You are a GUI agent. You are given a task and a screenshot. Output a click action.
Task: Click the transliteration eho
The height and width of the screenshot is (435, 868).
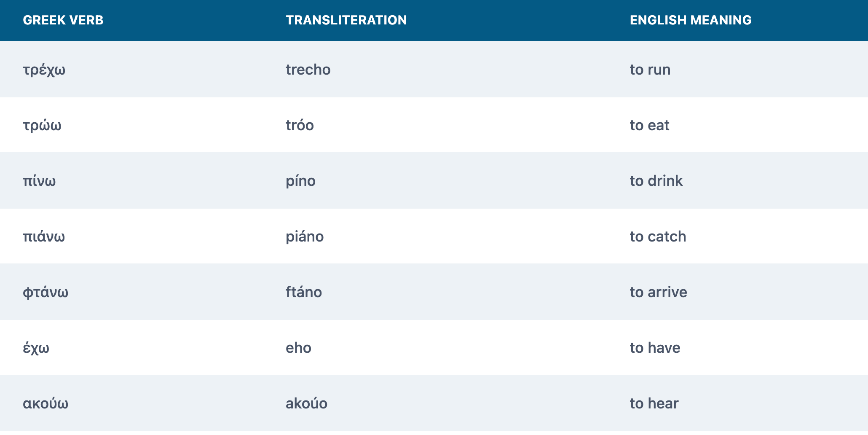[x=298, y=348]
